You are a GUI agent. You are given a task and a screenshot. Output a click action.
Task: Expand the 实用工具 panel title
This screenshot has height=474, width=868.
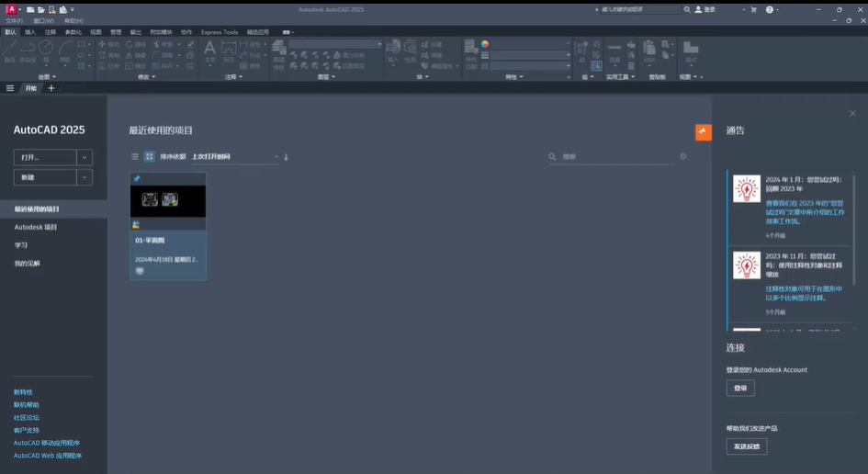tap(620, 77)
